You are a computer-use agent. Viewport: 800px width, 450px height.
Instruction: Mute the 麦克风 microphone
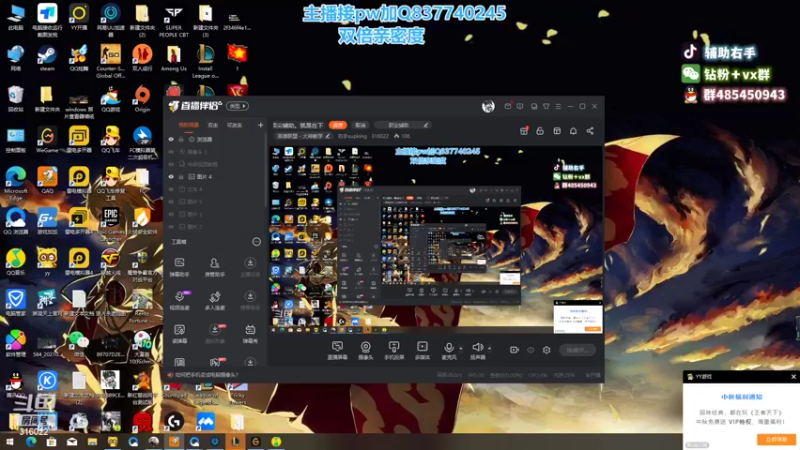coord(448,351)
